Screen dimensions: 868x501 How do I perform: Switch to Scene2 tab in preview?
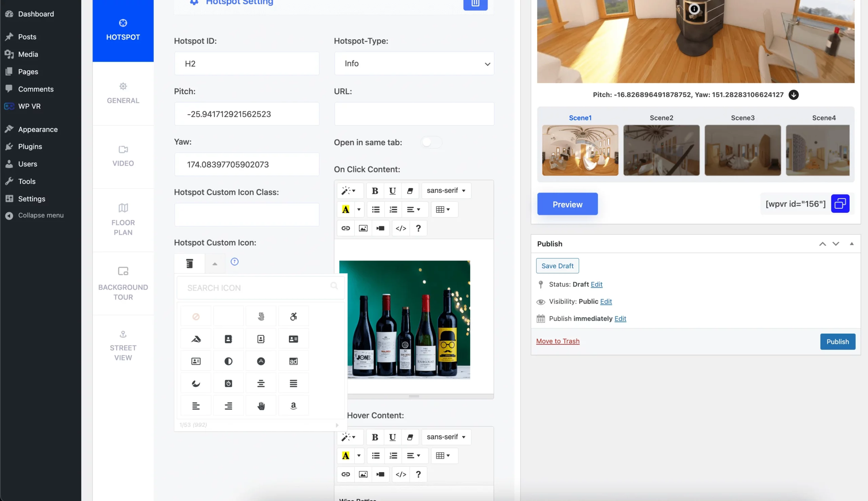662,118
